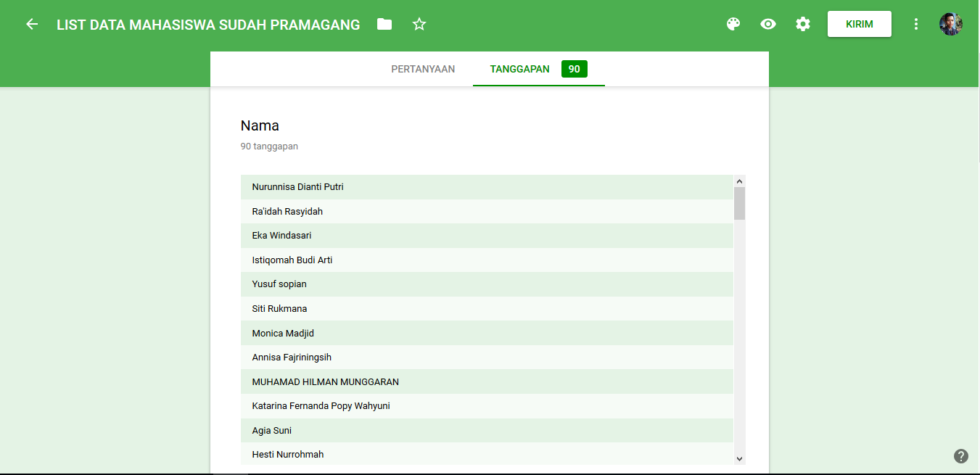980x475 pixels.
Task: Open the more options three-dot menu
Action: tap(916, 24)
